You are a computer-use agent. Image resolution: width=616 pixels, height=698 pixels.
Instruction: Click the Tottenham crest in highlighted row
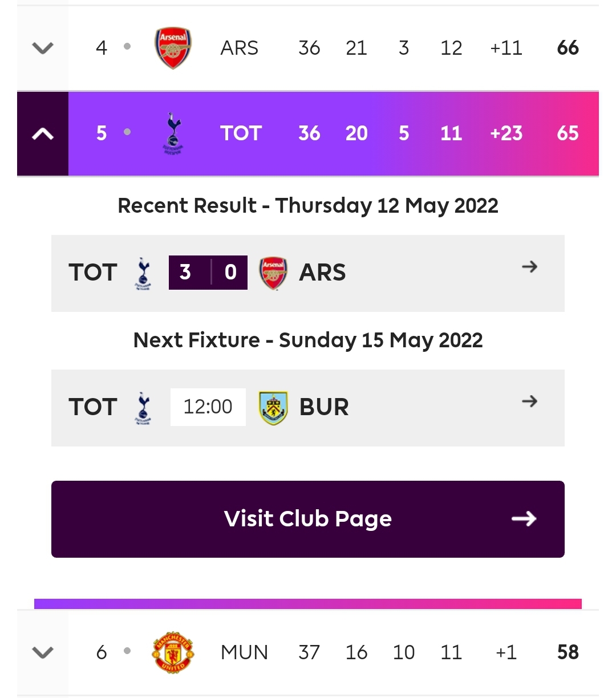pyautogui.click(x=173, y=134)
